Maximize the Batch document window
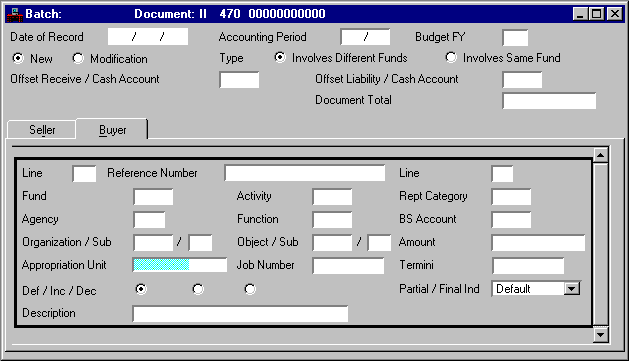629x361 pixels. tap(596, 14)
